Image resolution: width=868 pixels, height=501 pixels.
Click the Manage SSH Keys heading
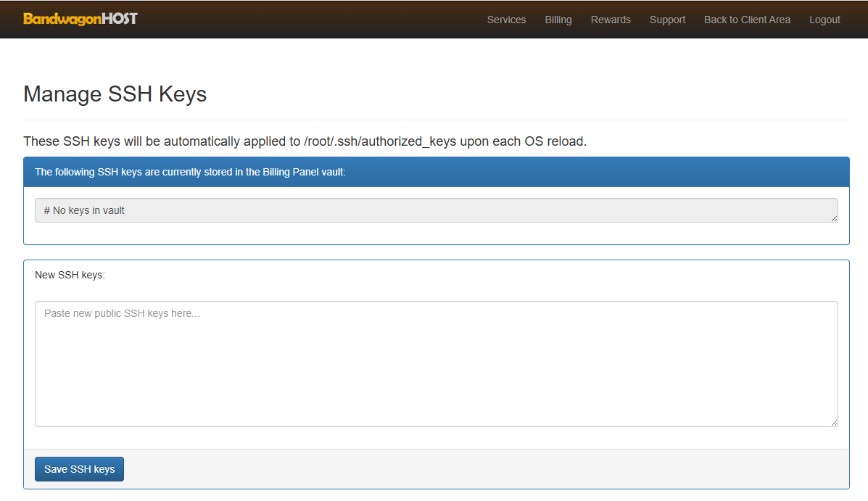[x=115, y=94]
